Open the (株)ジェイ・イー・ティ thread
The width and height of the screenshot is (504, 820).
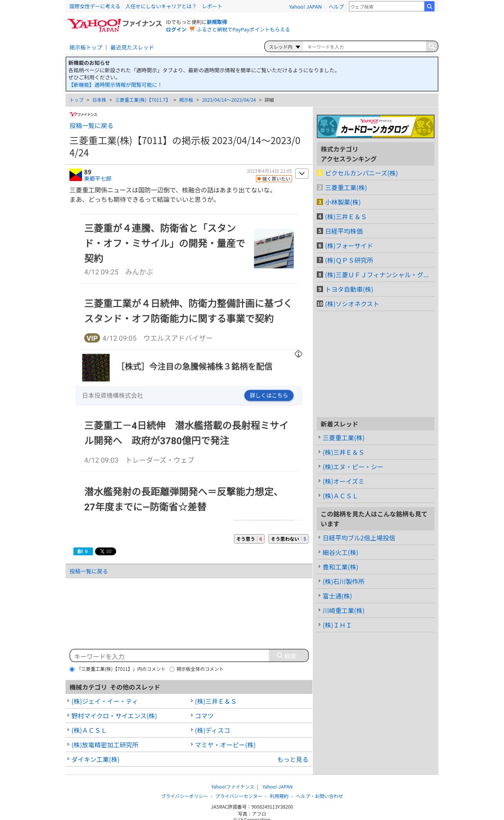pos(104,701)
